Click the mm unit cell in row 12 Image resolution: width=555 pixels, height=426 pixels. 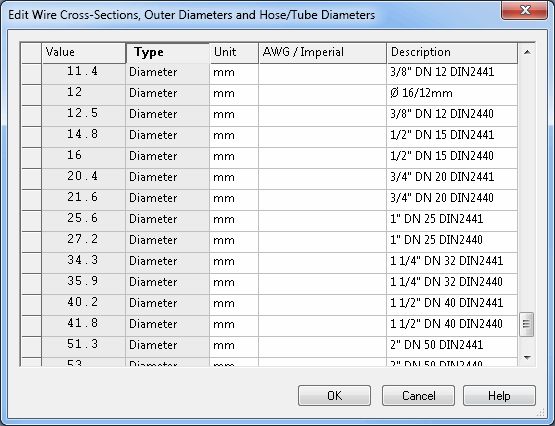[234, 95]
